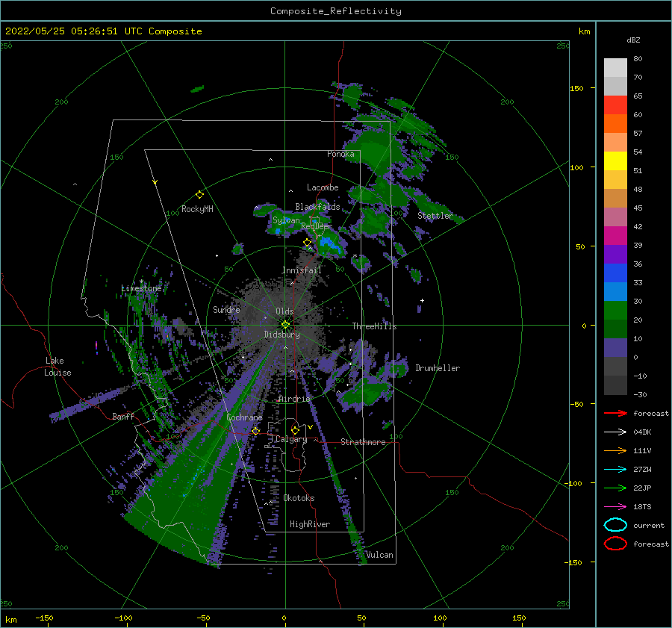Click the cyan 27ZW arrow icon
The image size is (672, 628).
[615, 470]
